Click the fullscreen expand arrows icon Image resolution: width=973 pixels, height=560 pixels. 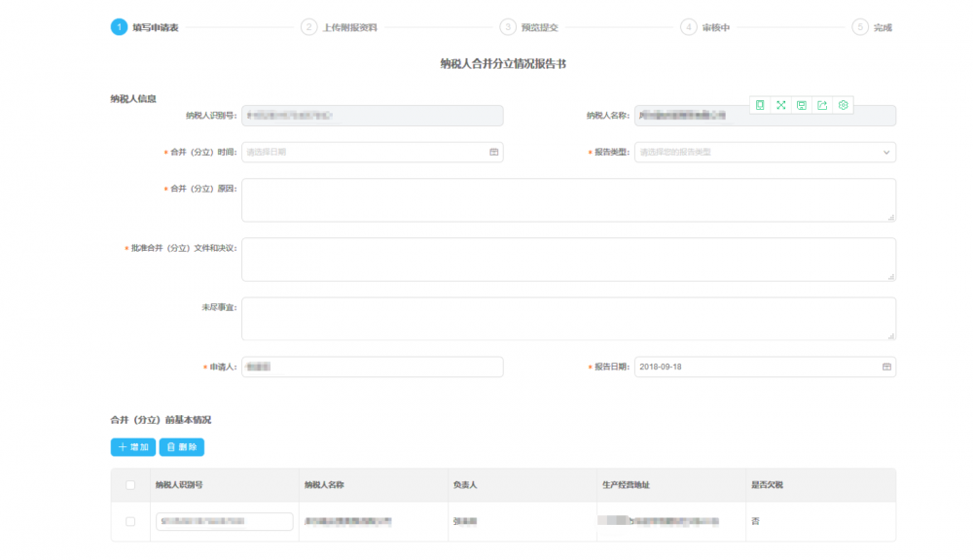coord(780,105)
